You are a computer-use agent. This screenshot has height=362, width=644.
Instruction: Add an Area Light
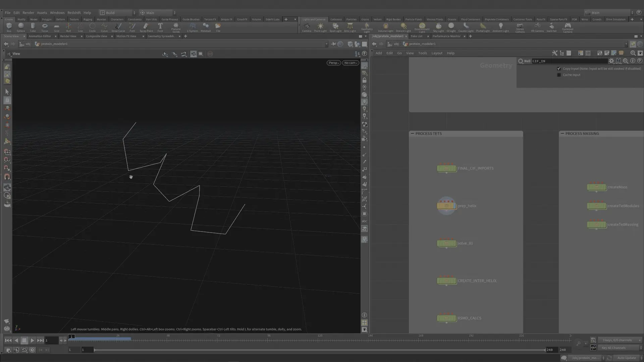pos(350,27)
